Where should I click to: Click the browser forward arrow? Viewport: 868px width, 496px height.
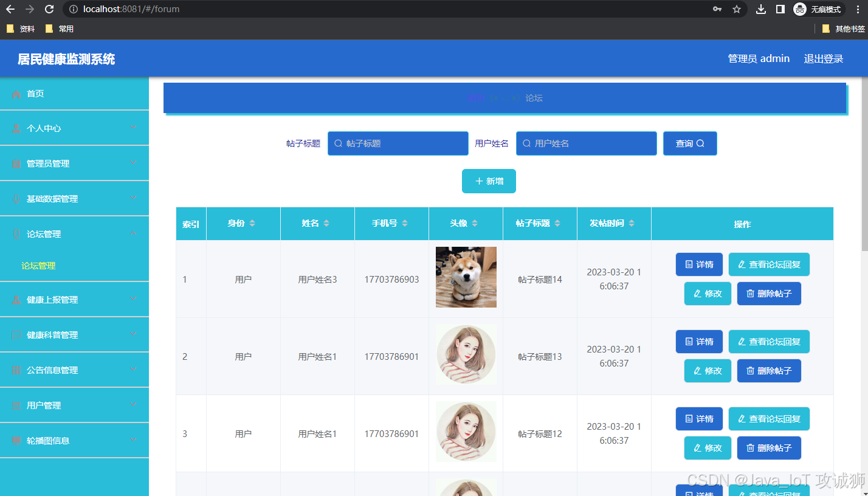[x=30, y=9]
